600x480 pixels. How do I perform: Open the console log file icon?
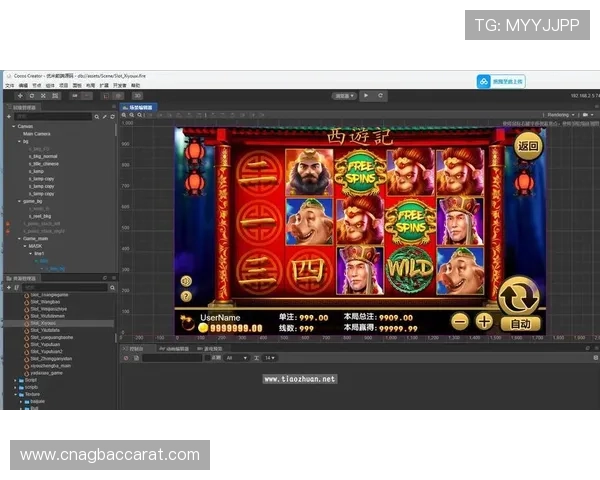tap(136, 358)
